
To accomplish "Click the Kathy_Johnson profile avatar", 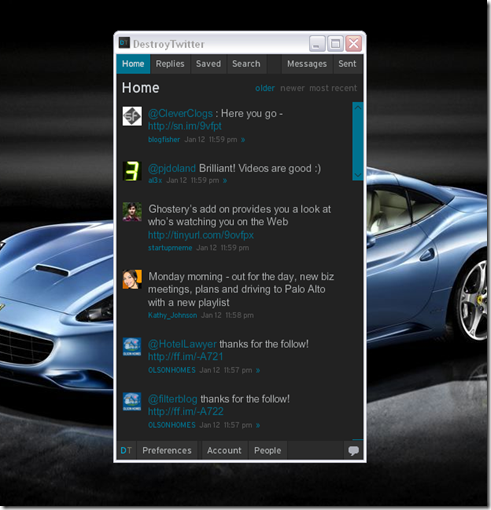I will click(132, 279).
